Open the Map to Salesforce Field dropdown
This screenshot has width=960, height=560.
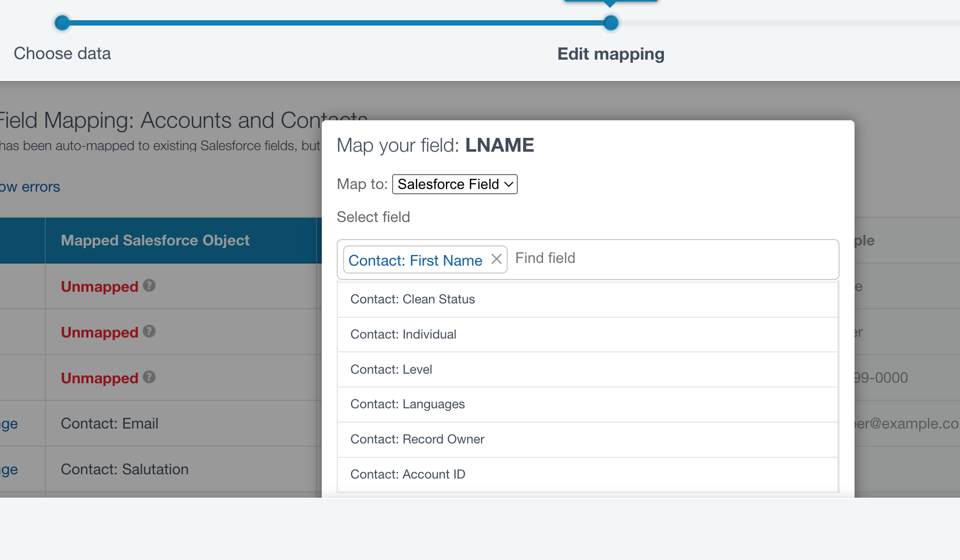pyautogui.click(x=454, y=184)
